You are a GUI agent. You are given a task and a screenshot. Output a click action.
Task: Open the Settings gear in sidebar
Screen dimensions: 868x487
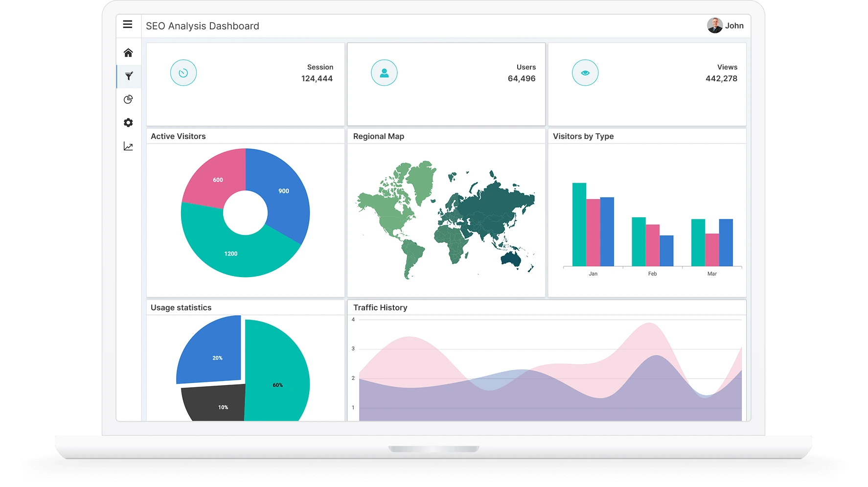[x=128, y=123]
